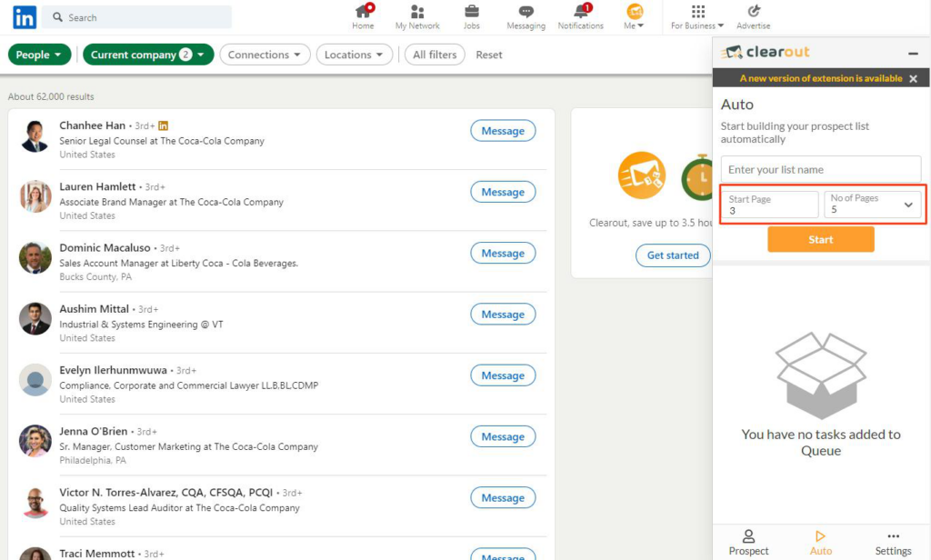Focus the Enter your list name field
The height and width of the screenshot is (560, 931).
tap(821, 169)
